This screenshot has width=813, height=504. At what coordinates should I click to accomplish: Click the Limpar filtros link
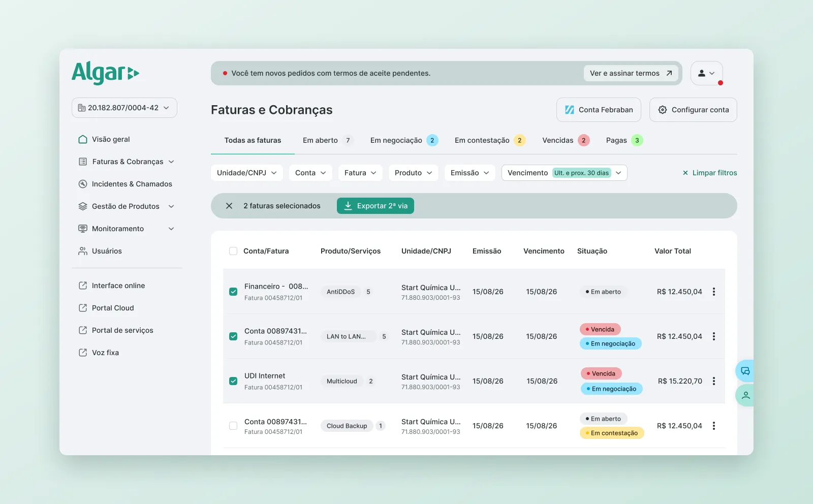pyautogui.click(x=709, y=173)
